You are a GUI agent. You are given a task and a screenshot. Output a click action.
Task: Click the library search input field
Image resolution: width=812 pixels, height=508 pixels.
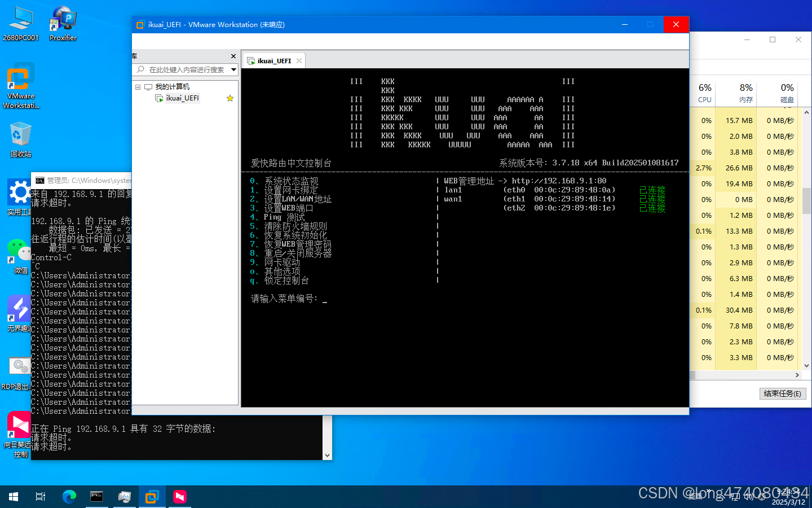click(x=187, y=69)
